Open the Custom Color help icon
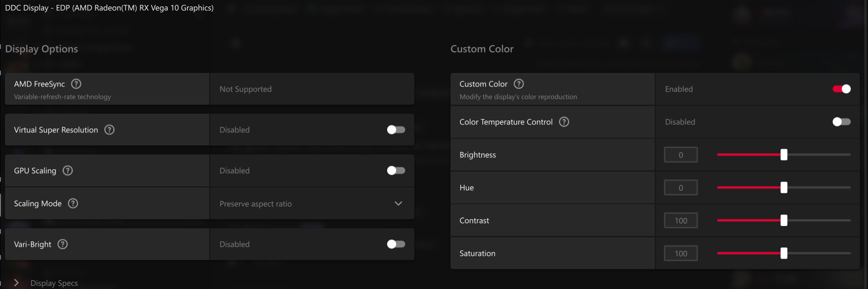868x289 pixels. coord(519,84)
